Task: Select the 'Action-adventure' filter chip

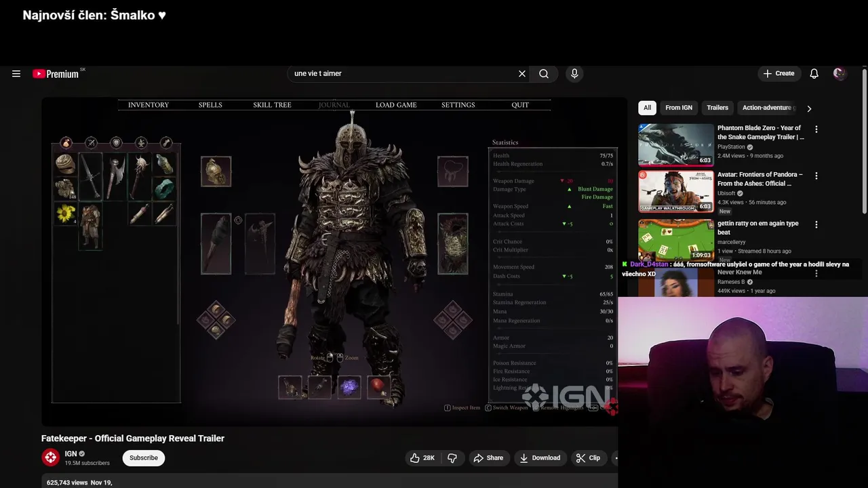Action: pos(768,108)
